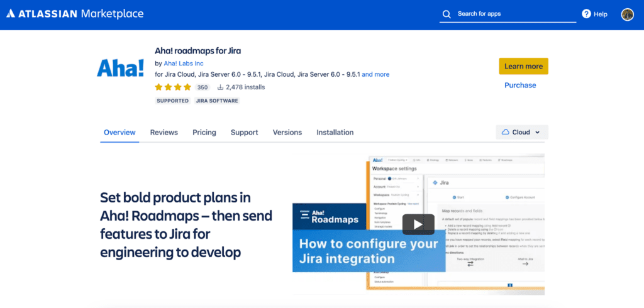Screen dimensions: 644x308
Task: Click the JIRA SOFTWARE tag
Action: [217, 101]
